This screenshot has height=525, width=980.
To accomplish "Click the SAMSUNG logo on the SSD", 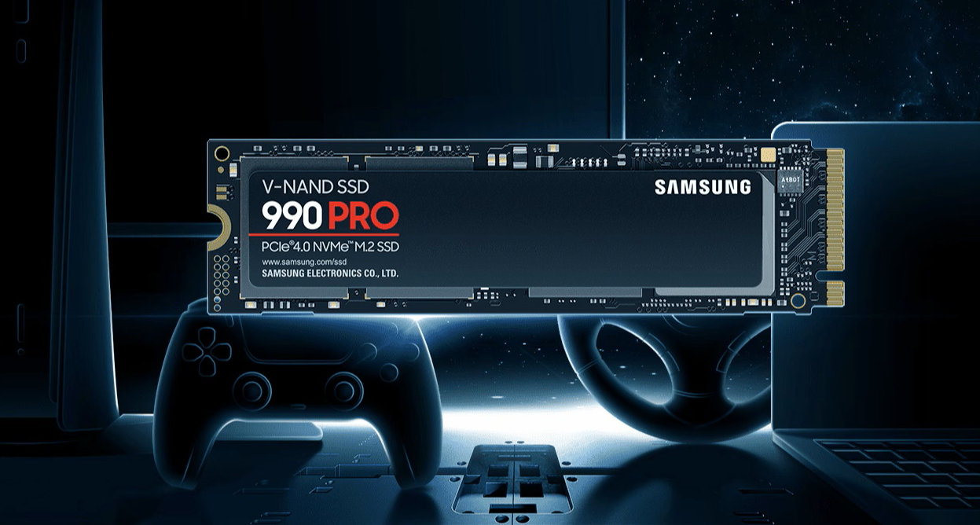I will (702, 187).
